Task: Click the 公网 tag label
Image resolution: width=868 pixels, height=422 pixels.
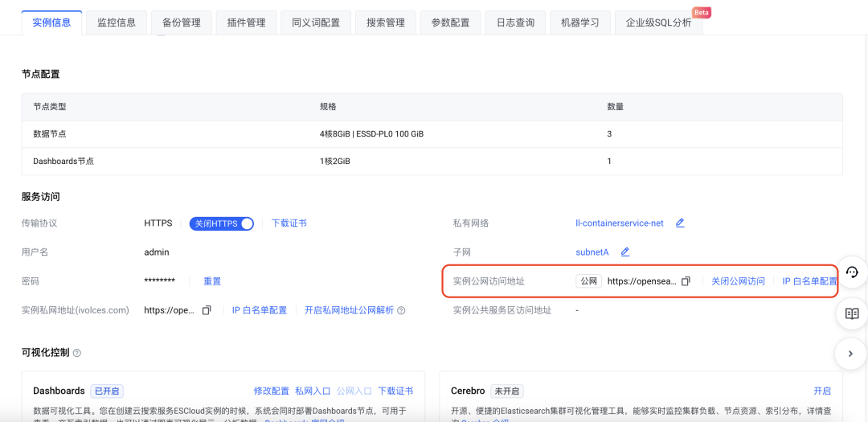Action: (588, 281)
